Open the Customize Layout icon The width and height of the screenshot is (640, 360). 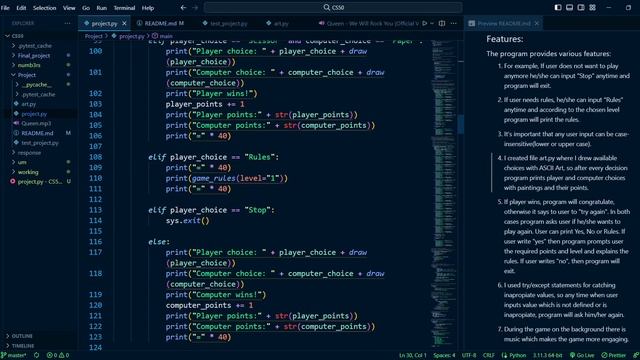pos(592,7)
